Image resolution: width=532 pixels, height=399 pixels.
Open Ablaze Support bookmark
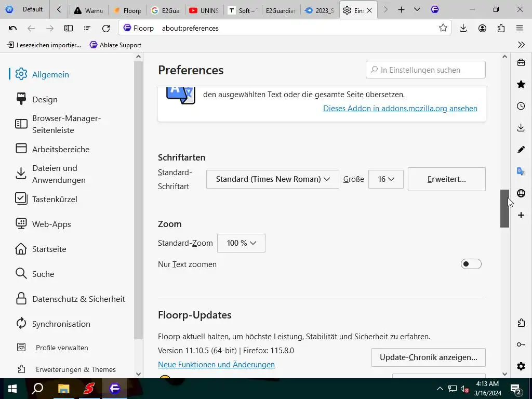[115, 45]
